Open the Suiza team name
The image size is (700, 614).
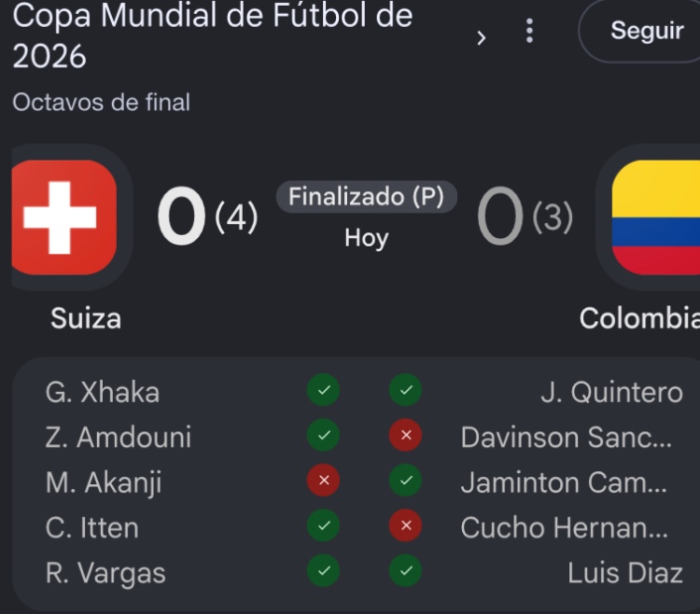click(x=86, y=318)
